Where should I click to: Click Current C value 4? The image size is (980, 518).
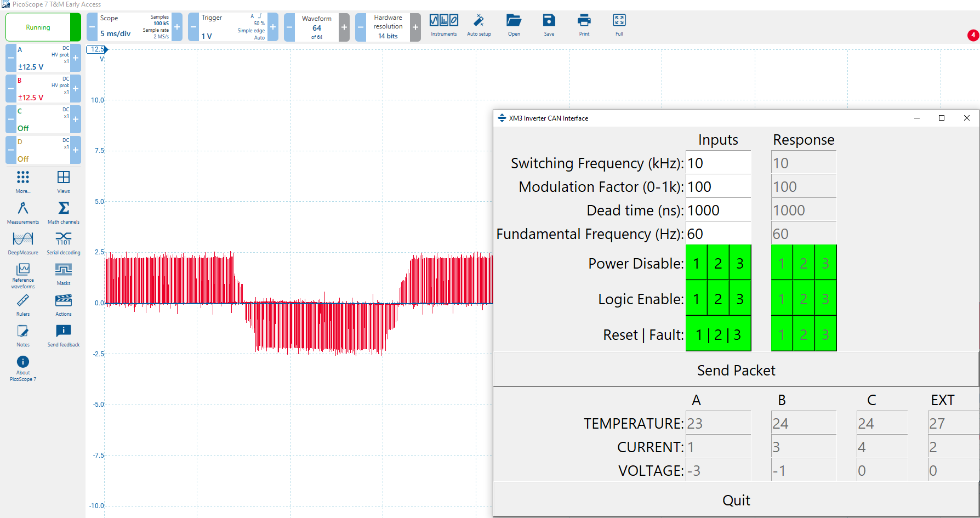coord(882,447)
